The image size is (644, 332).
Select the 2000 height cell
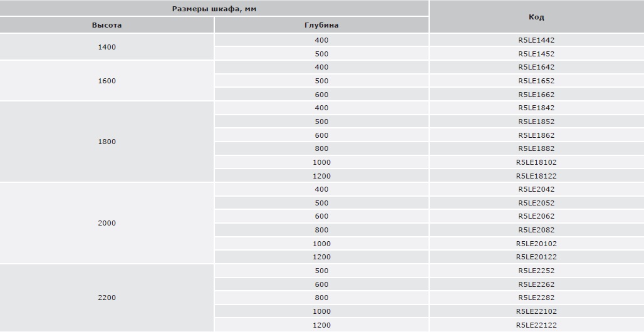(107, 223)
